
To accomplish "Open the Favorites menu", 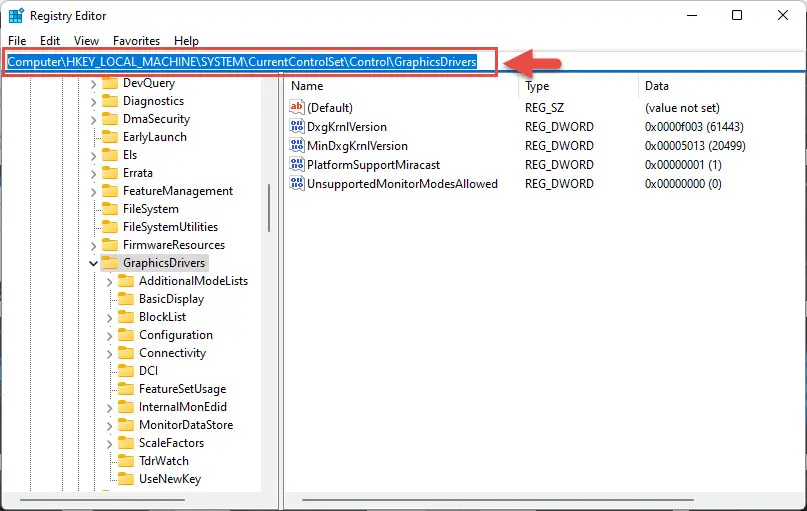I will point(136,41).
